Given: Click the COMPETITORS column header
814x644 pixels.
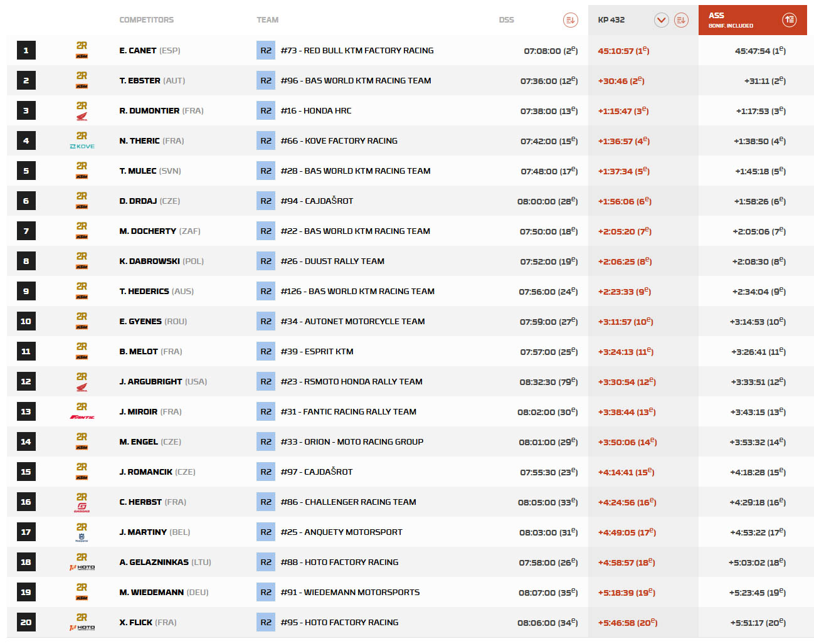Looking at the screenshot, I should 147,20.
